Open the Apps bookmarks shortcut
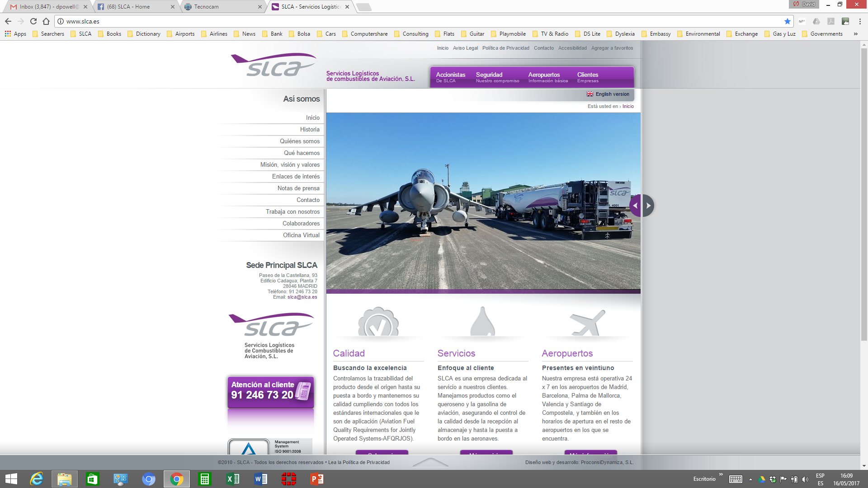 [15, 34]
